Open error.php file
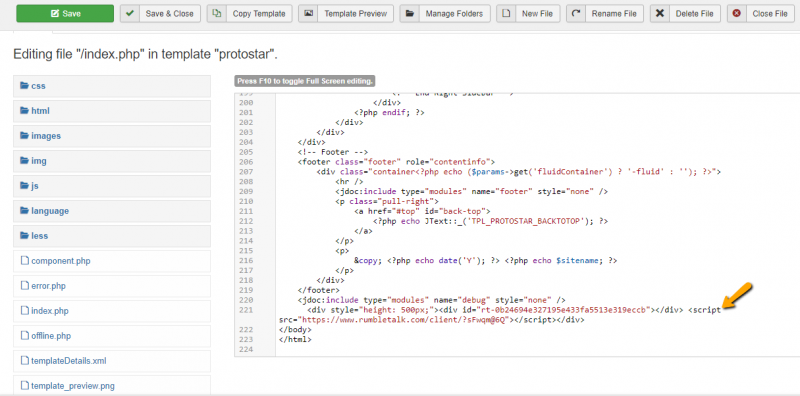 click(x=112, y=286)
